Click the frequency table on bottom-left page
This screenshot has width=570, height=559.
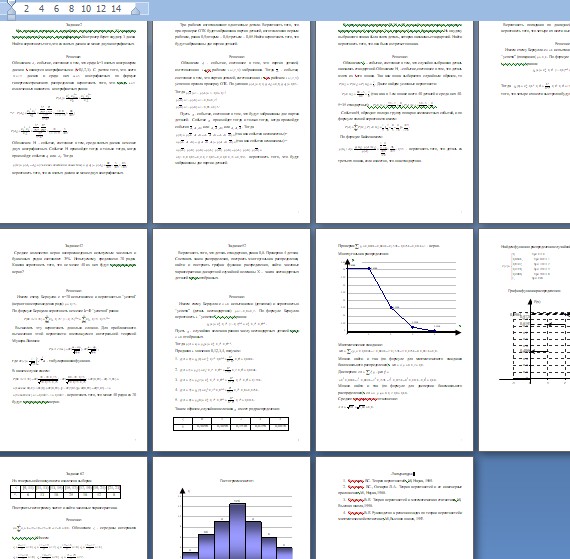point(65,492)
